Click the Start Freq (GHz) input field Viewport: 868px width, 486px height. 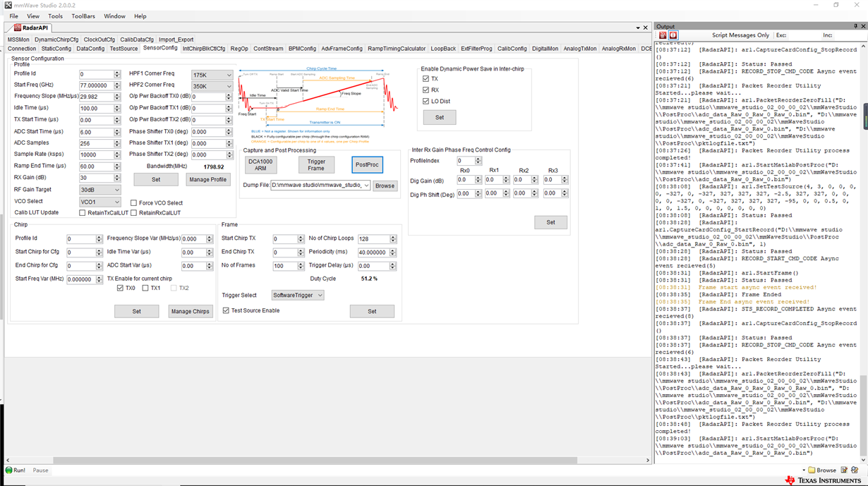tap(96, 85)
